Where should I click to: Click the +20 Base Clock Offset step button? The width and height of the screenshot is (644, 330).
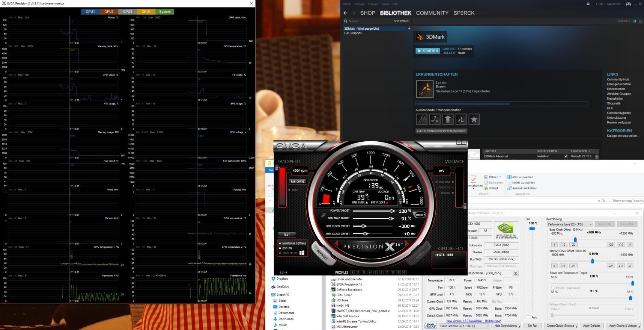click(611, 245)
